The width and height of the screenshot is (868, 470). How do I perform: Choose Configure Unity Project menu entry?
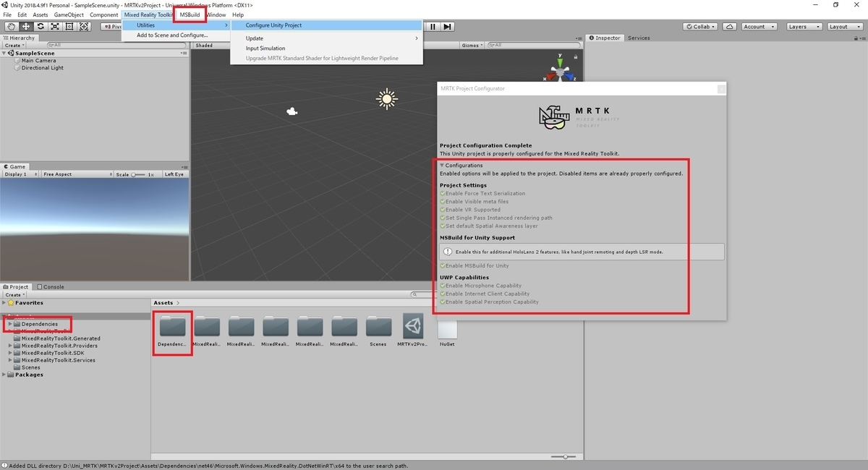pos(326,25)
